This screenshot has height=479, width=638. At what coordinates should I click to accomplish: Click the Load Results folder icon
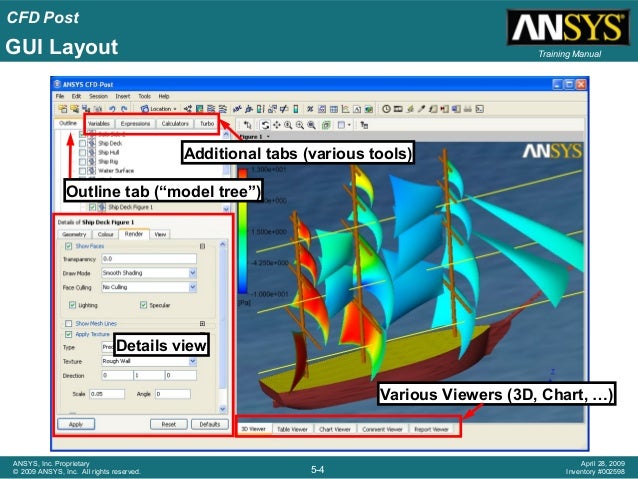(63, 109)
